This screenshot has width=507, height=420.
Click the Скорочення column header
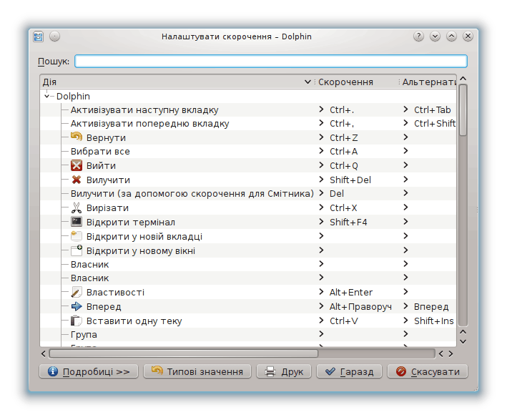[x=354, y=82]
